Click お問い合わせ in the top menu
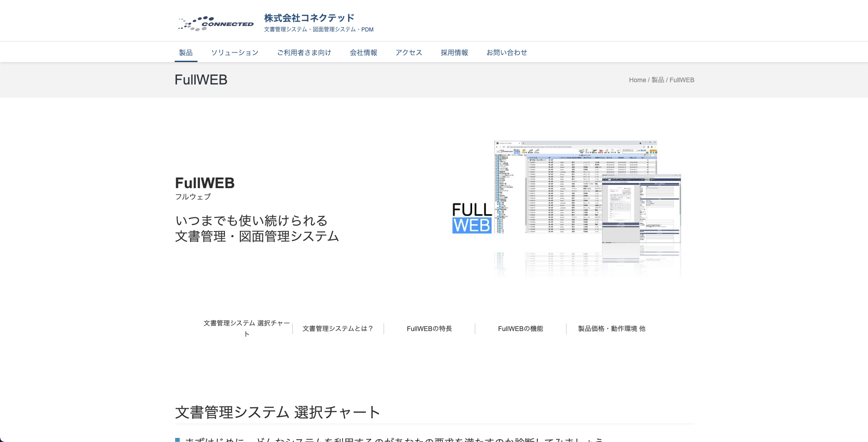The width and height of the screenshot is (868, 442). [x=506, y=53]
